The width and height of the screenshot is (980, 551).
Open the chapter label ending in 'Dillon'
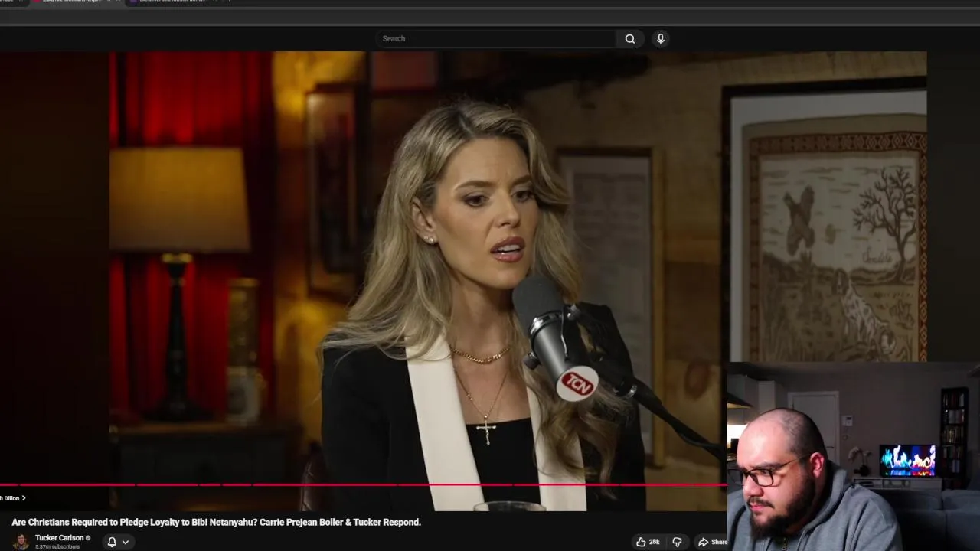coord(13,498)
